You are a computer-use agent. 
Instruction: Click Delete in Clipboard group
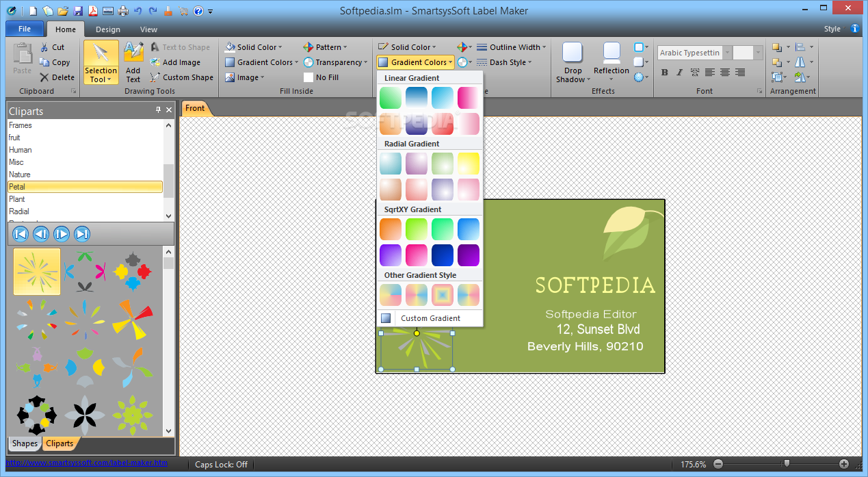[x=57, y=77]
